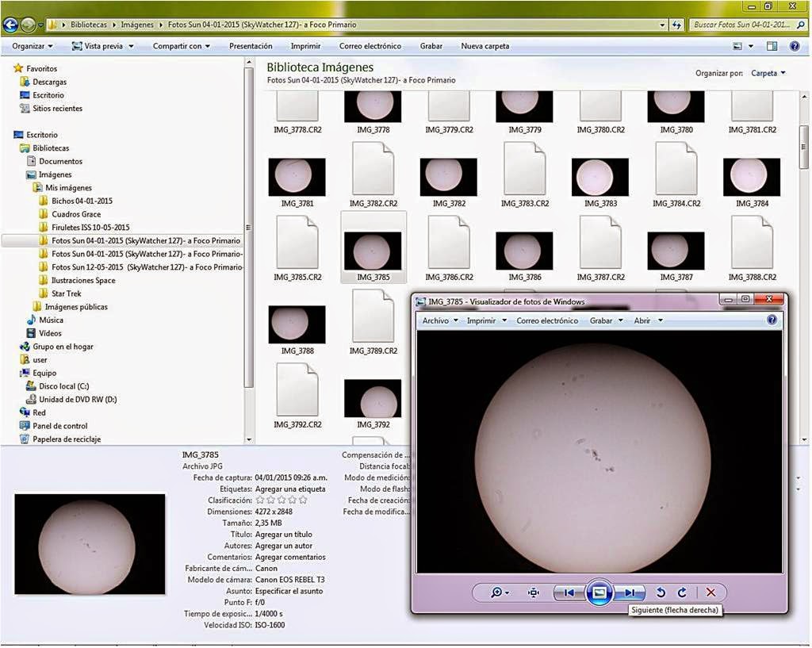Screen dimensions: 812x648
Task: Click the search magnifier icon in Explorer
Action: 801,25
